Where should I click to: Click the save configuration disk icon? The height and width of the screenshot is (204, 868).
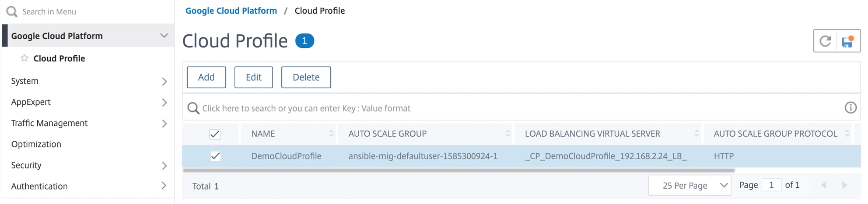coord(848,41)
